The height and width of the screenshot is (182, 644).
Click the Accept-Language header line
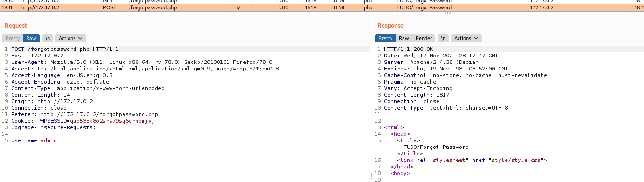(62, 75)
